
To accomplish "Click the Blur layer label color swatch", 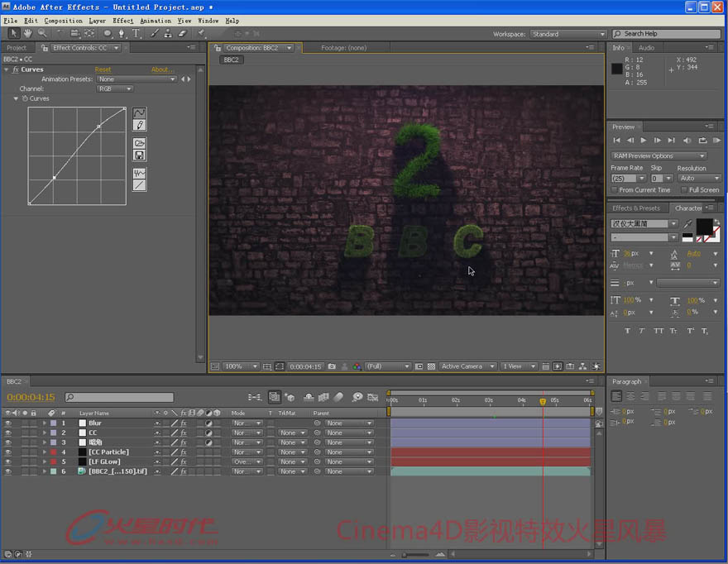I will click(x=54, y=423).
